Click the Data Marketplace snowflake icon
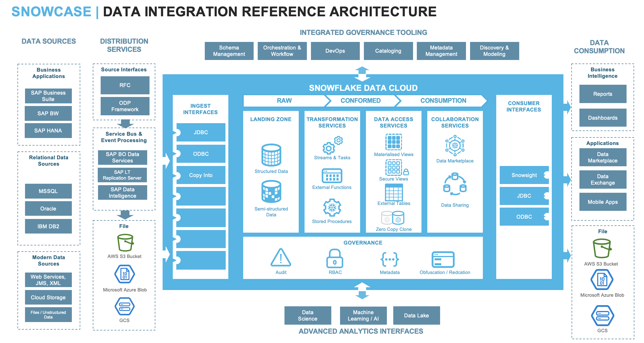Image resolution: width=644 pixels, height=343 pixels. coord(455,145)
